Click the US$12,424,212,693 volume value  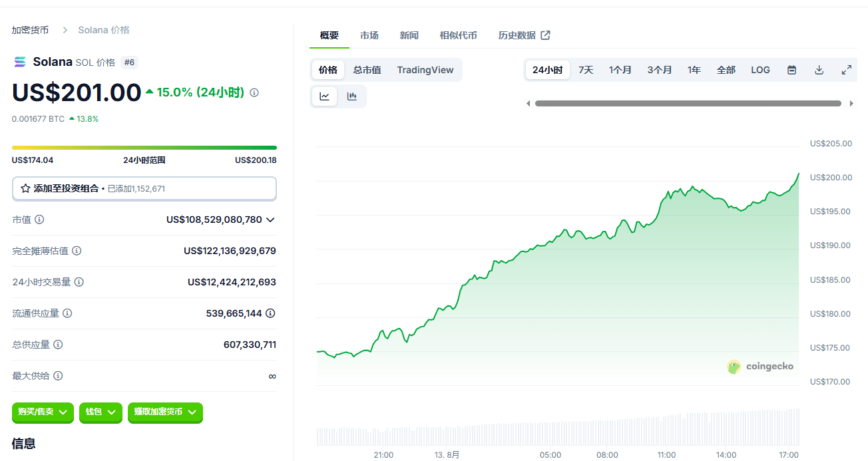(x=232, y=282)
